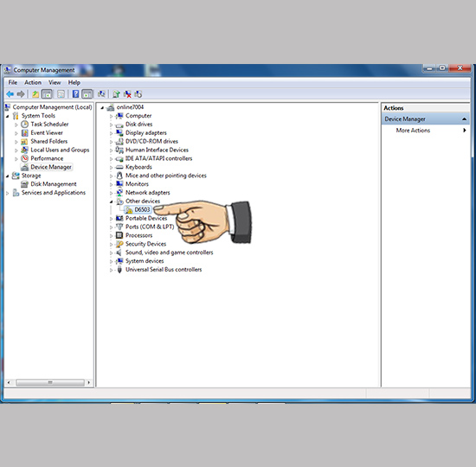Open the blue Help question mark icon

click(75, 94)
